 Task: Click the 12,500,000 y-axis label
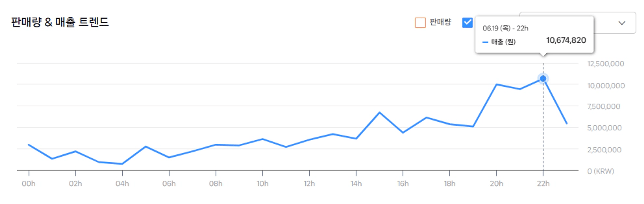[605, 64]
